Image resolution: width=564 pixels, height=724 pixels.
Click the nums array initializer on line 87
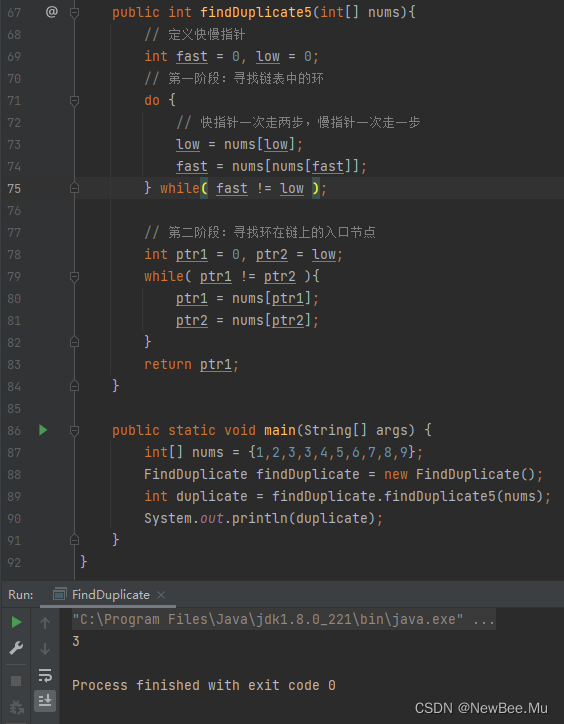tap(332, 452)
